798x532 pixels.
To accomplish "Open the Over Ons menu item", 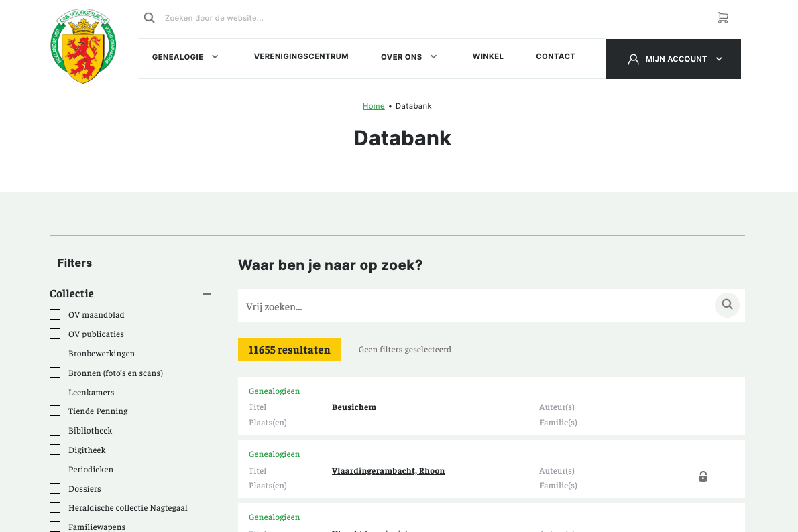I will [x=402, y=57].
